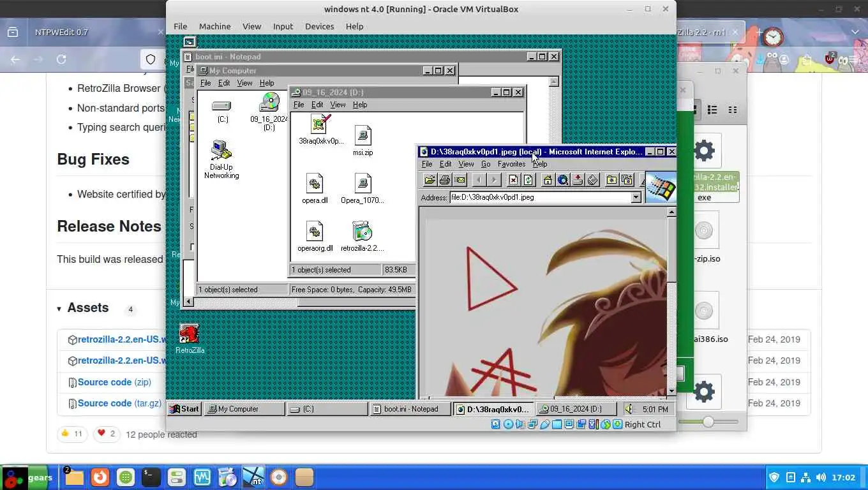Image resolution: width=868 pixels, height=490 pixels.
Task: Select the RetroZilla desktop shortcut
Action: [x=190, y=339]
